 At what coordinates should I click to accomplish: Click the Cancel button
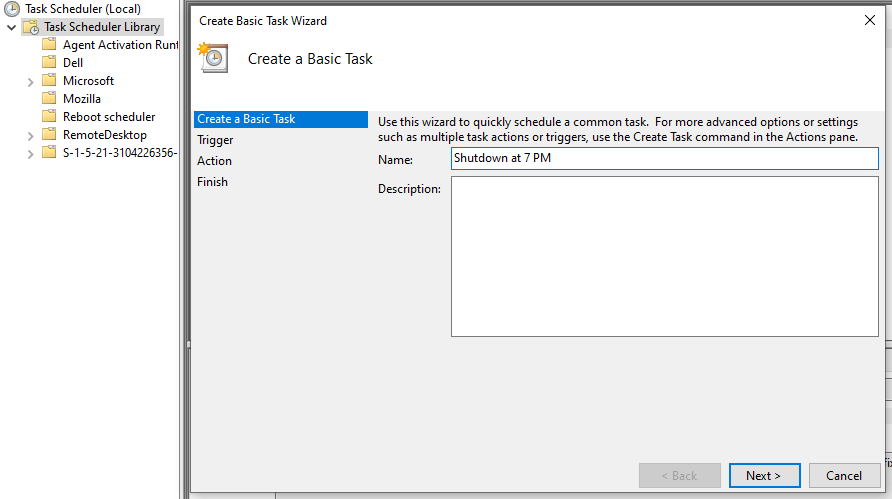pyautogui.click(x=844, y=476)
